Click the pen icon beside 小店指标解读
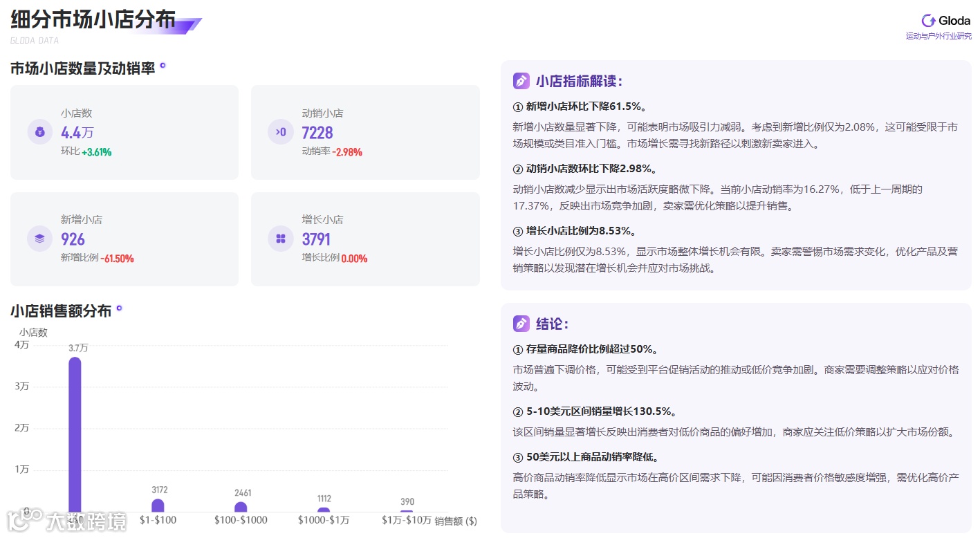 pyautogui.click(x=521, y=81)
